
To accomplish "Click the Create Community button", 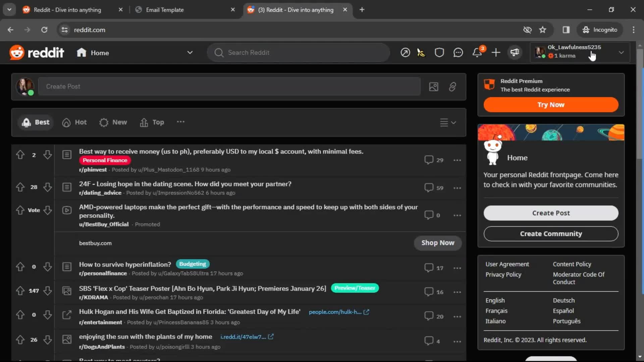I will pos(551,234).
